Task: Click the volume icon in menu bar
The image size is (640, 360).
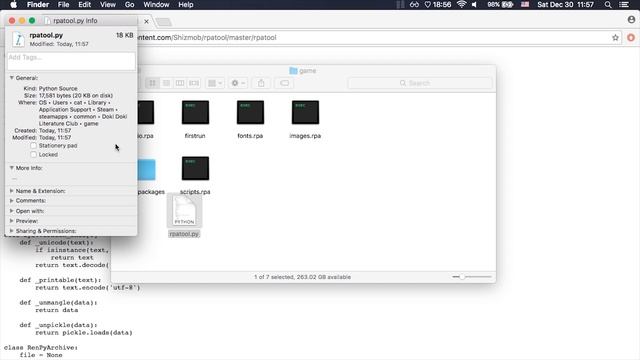Action: tap(474, 4)
